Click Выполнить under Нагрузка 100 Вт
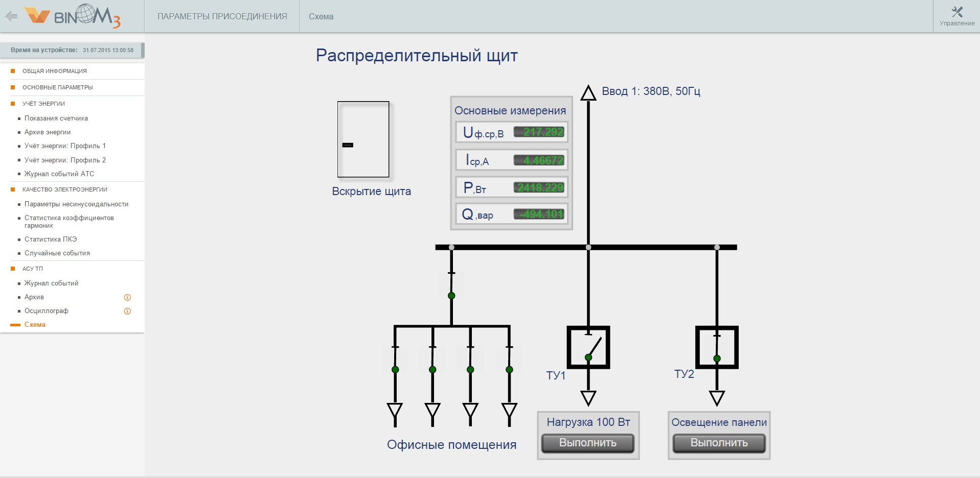This screenshot has width=980, height=478. pos(588,443)
